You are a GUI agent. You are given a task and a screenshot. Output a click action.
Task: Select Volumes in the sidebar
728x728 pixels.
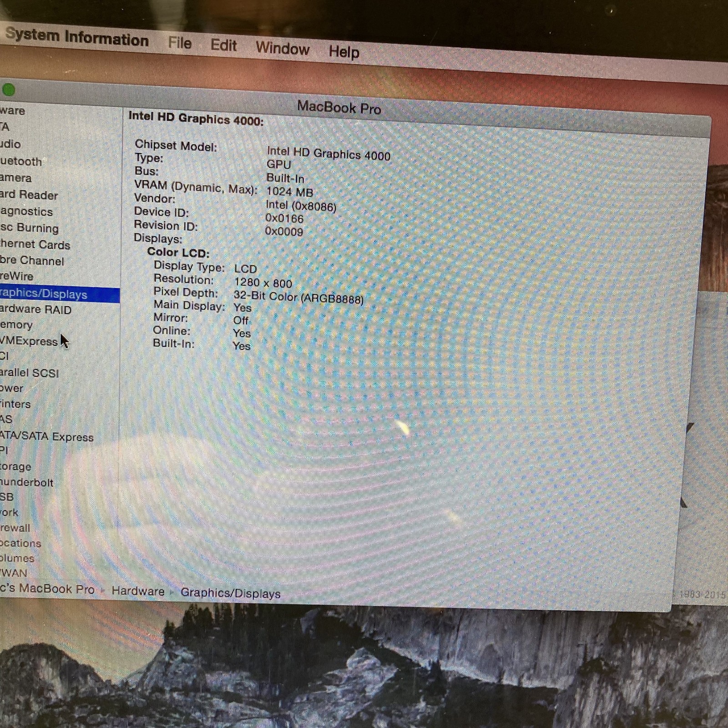(17, 558)
